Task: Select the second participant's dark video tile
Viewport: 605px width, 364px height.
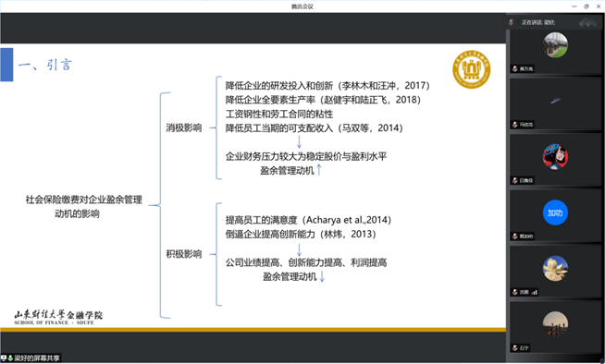Action: coord(555,103)
